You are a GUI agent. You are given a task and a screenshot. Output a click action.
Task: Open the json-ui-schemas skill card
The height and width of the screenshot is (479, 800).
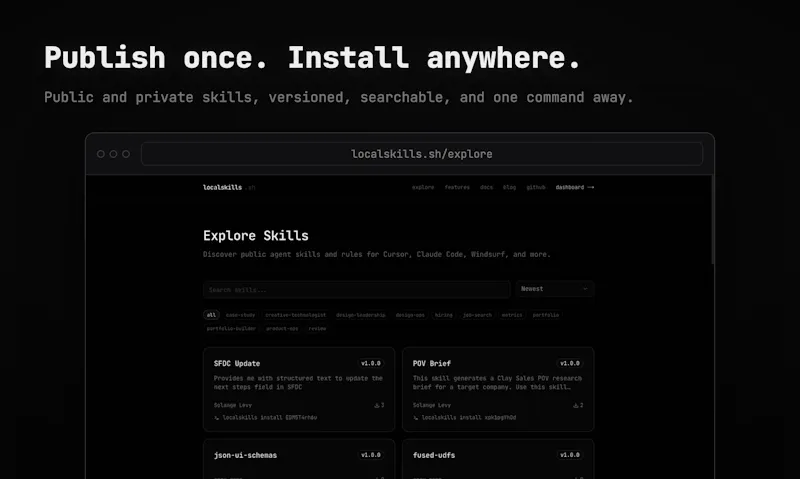click(299, 459)
